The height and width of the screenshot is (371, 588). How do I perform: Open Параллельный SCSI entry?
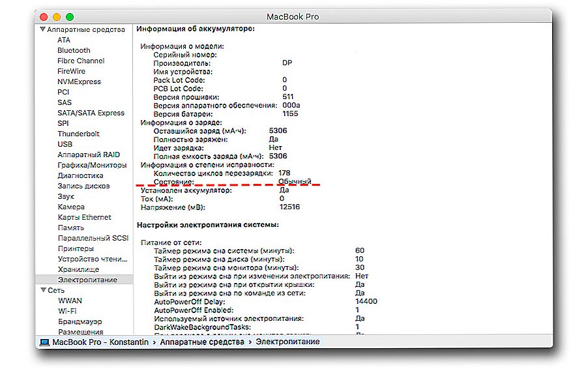(93, 238)
